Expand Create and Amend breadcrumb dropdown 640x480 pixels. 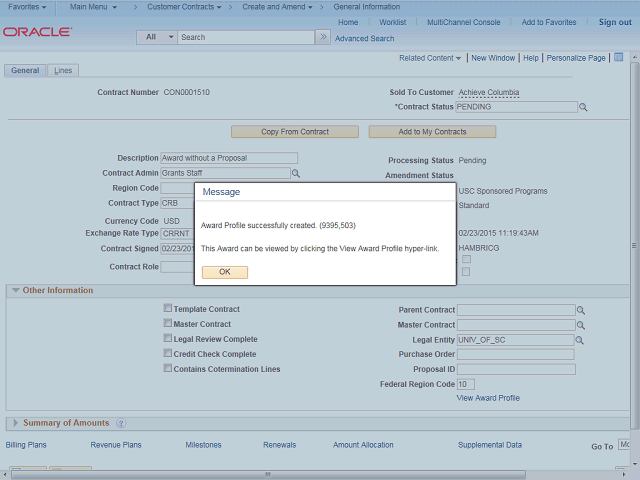[x=277, y=7]
